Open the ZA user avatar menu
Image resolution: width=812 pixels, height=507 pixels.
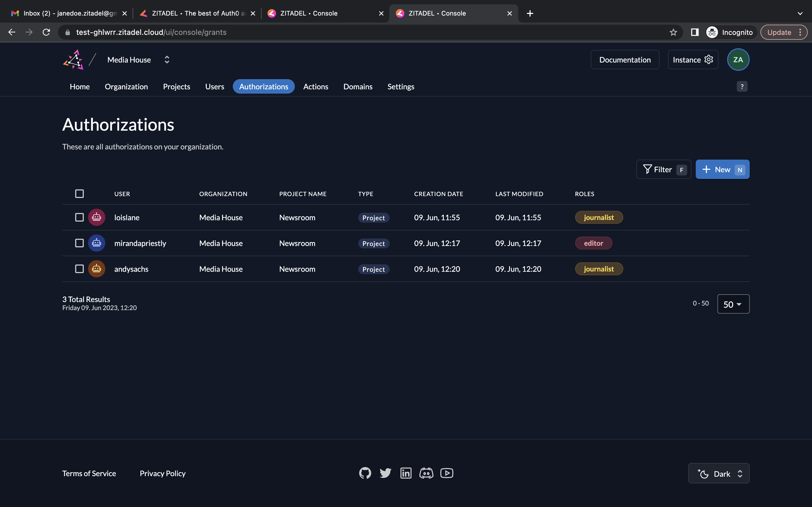click(738, 60)
